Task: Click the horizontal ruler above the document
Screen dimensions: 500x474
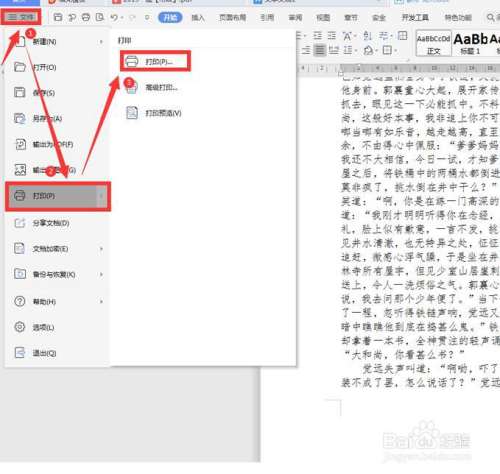Action: pos(398,68)
